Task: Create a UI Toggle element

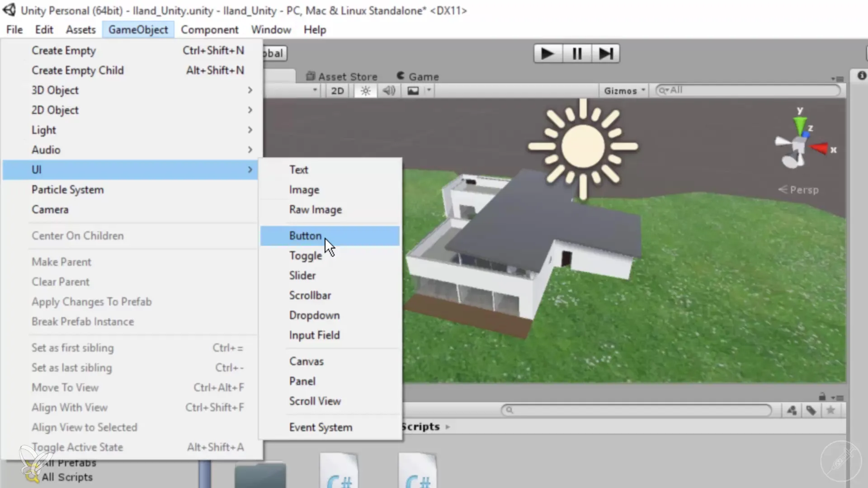Action: point(330,256)
